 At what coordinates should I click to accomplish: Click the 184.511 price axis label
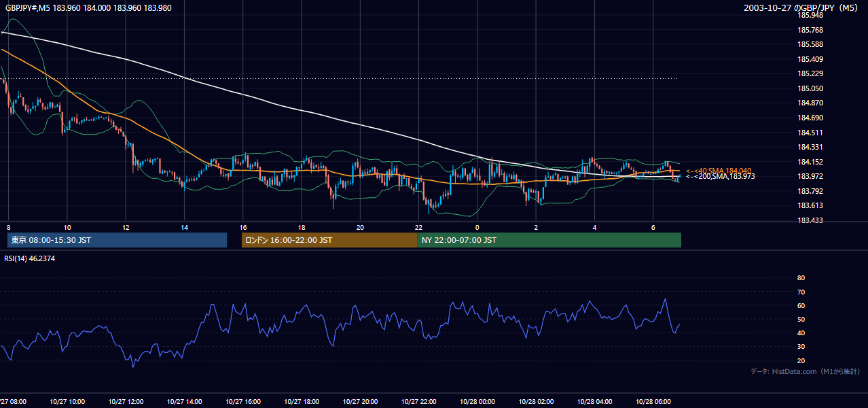[810, 133]
